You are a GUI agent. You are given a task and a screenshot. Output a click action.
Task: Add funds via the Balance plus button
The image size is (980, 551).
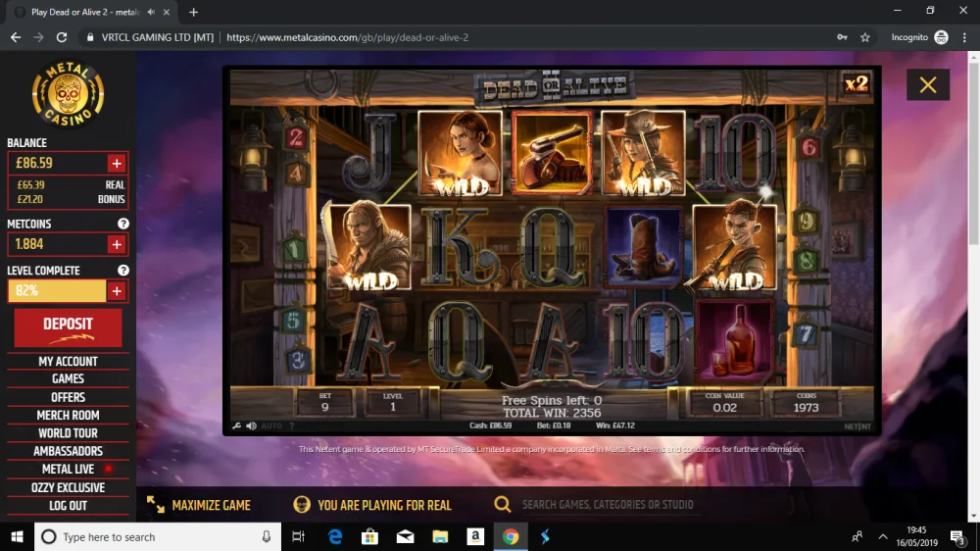[x=117, y=163]
